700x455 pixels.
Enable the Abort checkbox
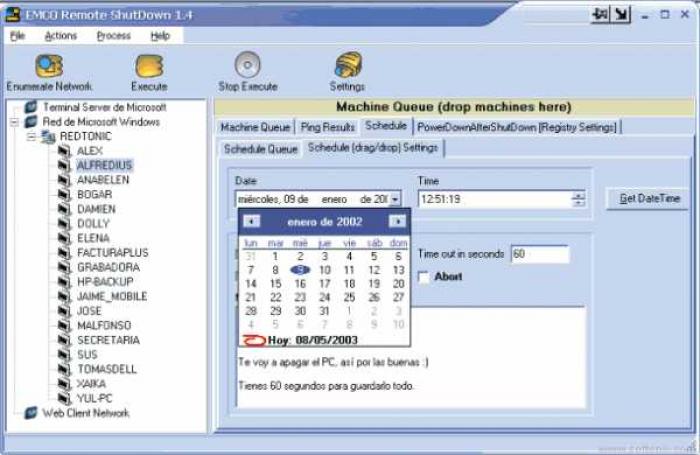423,277
